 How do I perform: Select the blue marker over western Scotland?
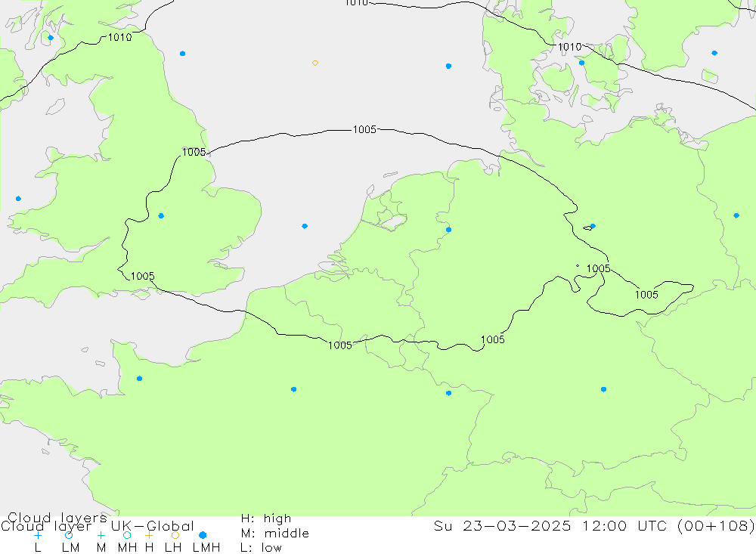point(51,38)
